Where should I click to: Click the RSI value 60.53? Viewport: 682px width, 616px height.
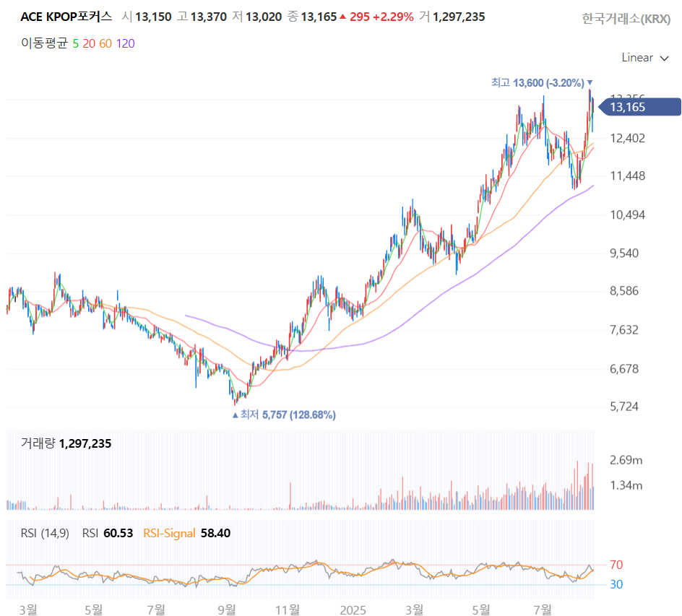tap(118, 533)
